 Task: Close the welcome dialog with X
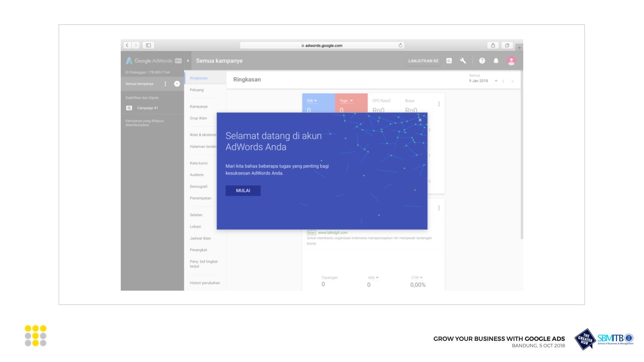[x=420, y=120]
